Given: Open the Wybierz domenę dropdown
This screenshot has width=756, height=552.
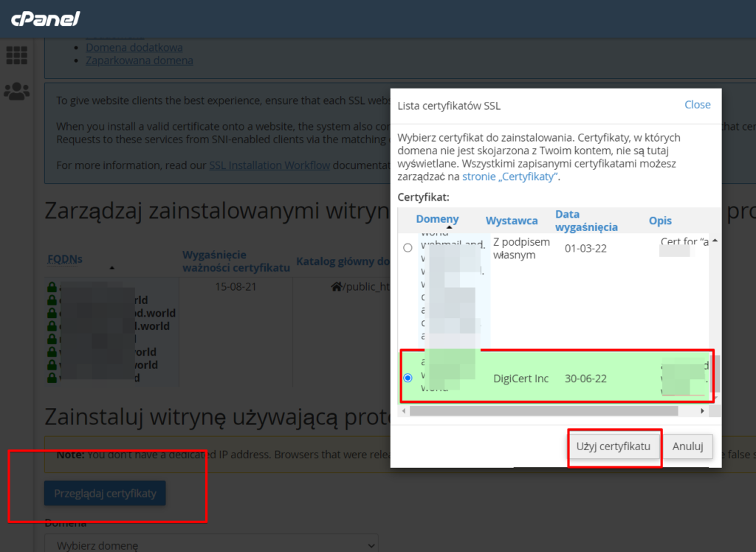Looking at the screenshot, I should [x=211, y=545].
